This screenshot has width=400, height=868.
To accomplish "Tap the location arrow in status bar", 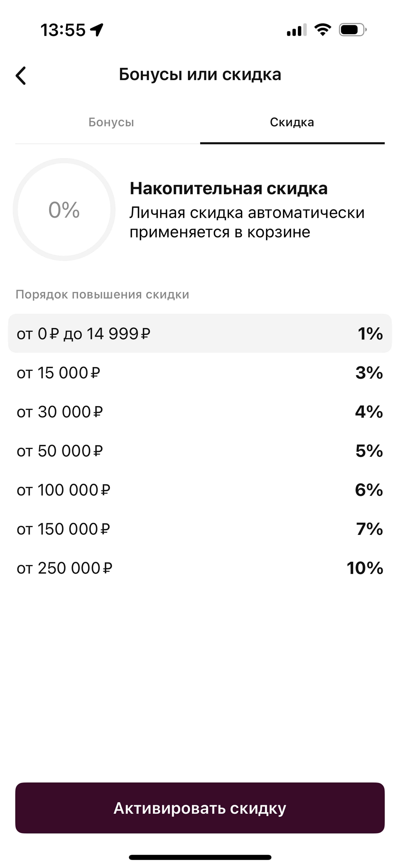I will 97,30.
